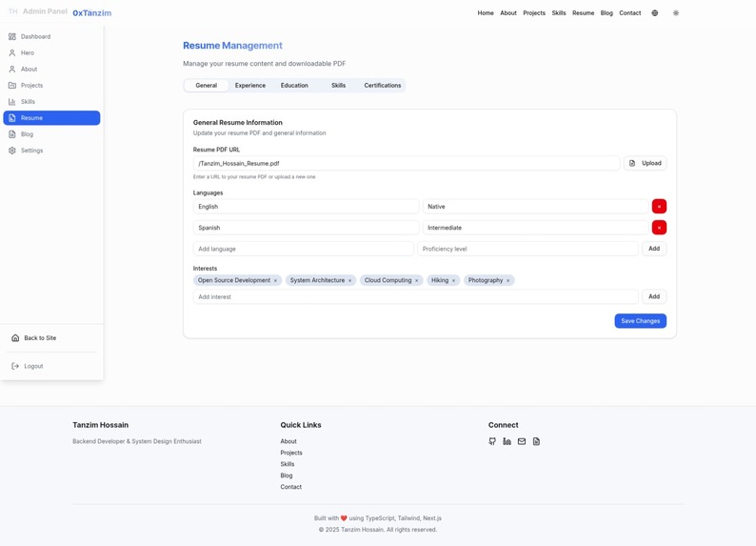Open Resume in the top navigation
The image size is (756, 546).
pos(584,13)
